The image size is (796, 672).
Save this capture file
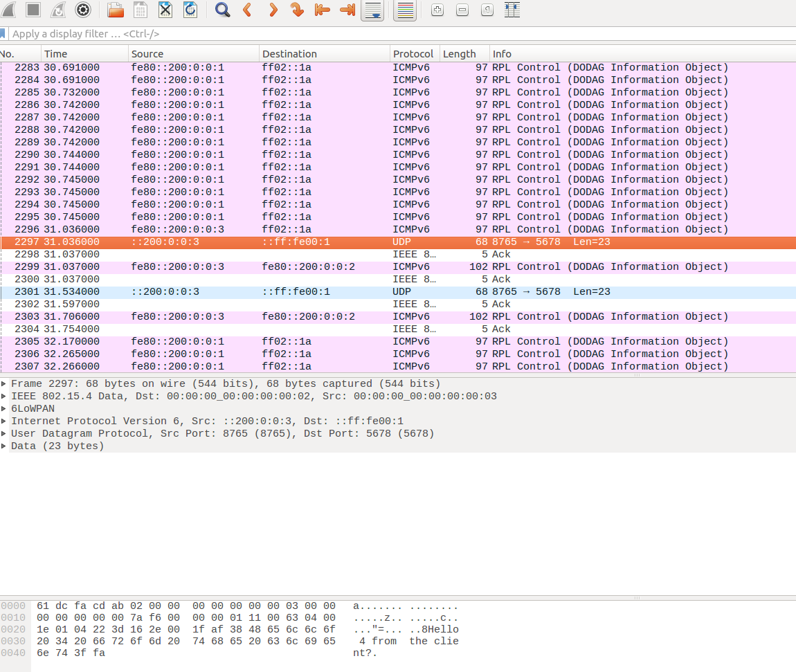tap(141, 9)
